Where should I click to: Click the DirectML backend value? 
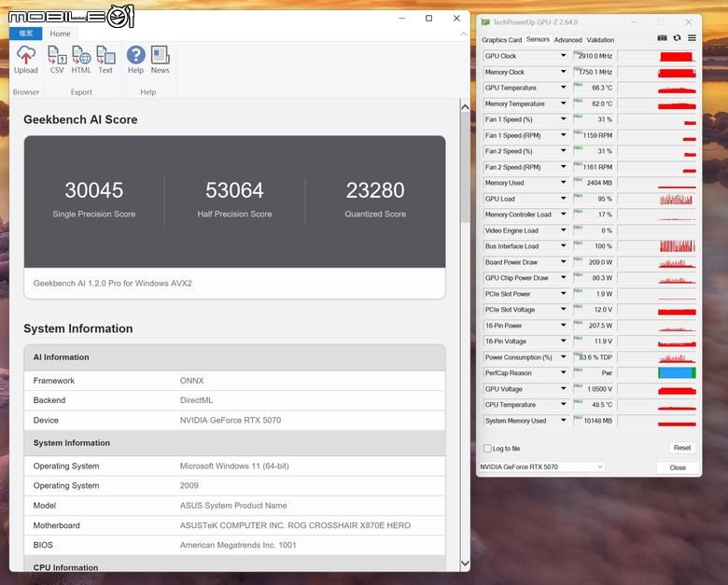[196, 400]
